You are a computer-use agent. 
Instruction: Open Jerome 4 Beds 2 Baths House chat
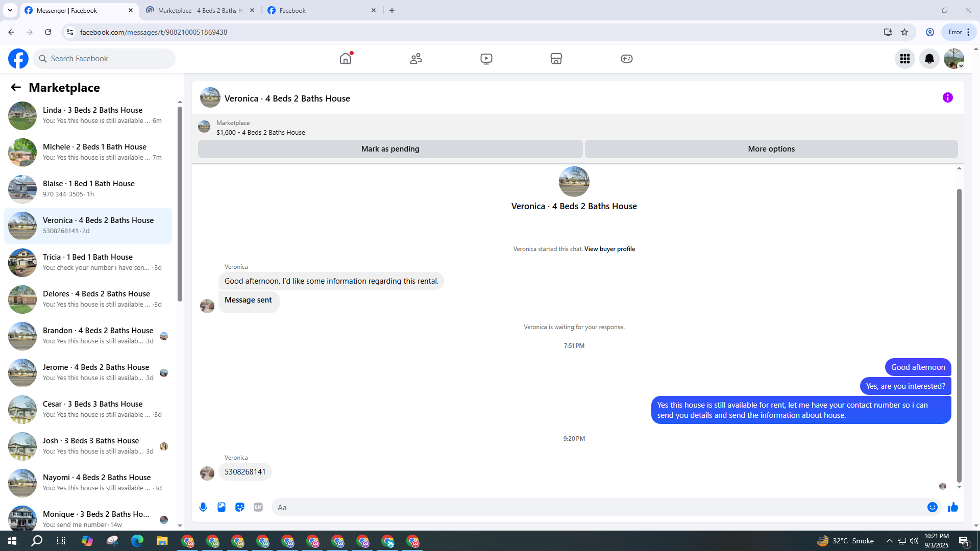pos(88,373)
